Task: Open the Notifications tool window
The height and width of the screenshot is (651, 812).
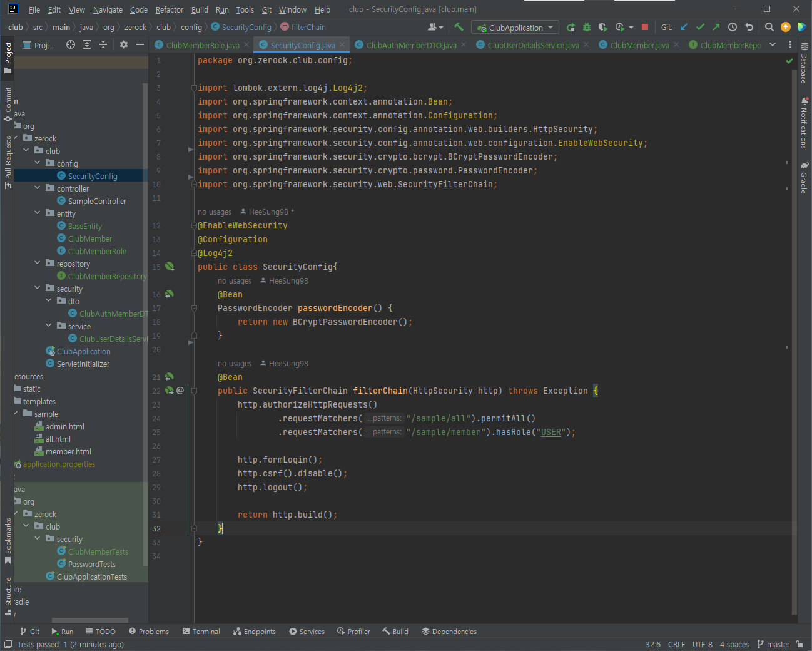Action: [x=804, y=123]
